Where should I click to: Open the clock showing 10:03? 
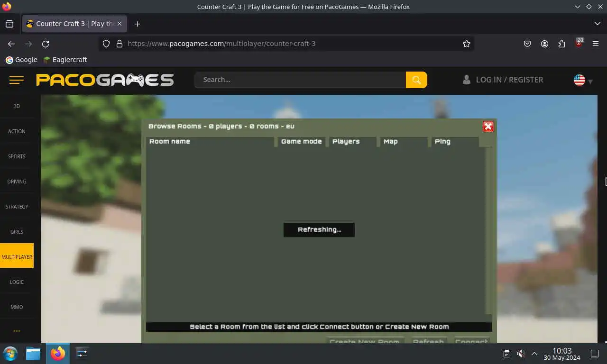[562, 354]
